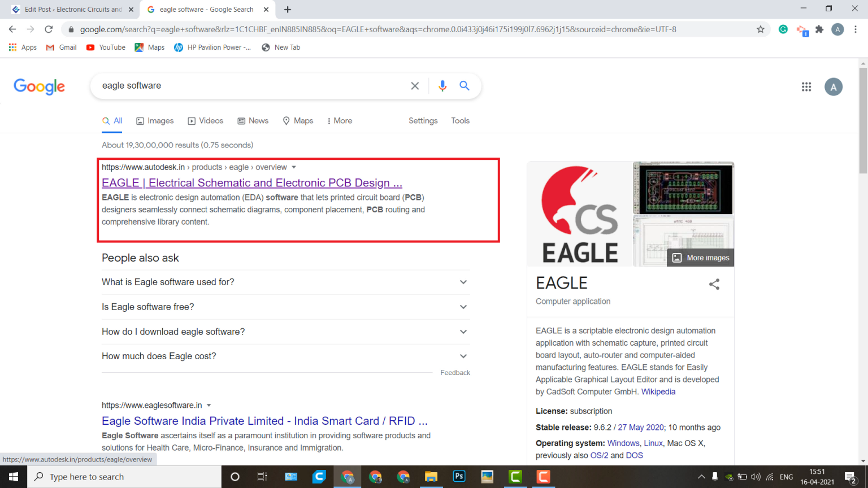The image size is (868, 488).
Task: Click the Google search input field
Action: pos(249,86)
